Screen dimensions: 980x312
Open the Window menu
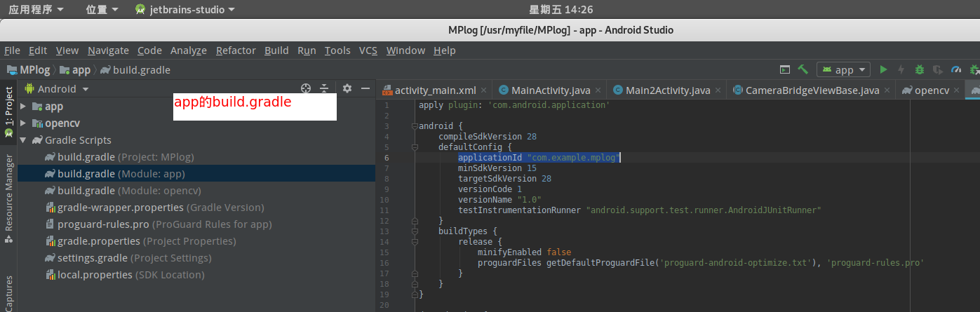[405, 50]
